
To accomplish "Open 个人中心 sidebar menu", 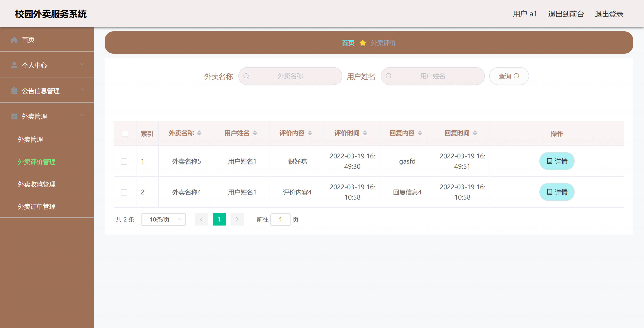I will [47, 65].
